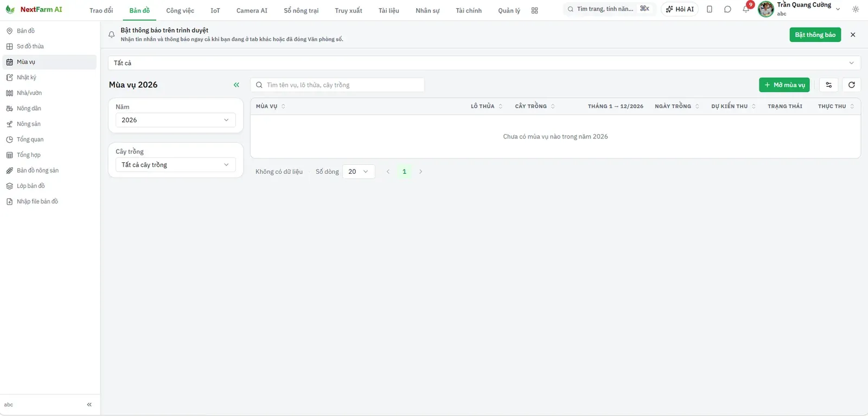The width and height of the screenshot is (868, 416).
Task: Select page 1 in pagination
Action: pos(404,172)
